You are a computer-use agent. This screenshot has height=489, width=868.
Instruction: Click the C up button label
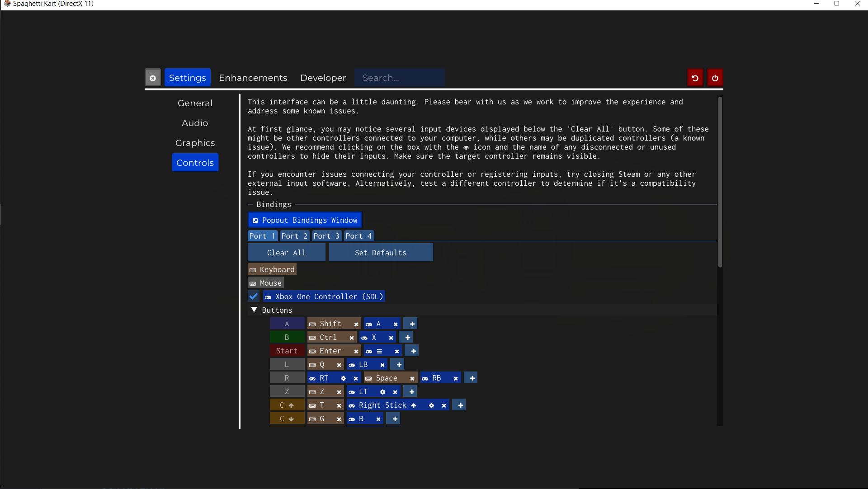coord(287,405)
